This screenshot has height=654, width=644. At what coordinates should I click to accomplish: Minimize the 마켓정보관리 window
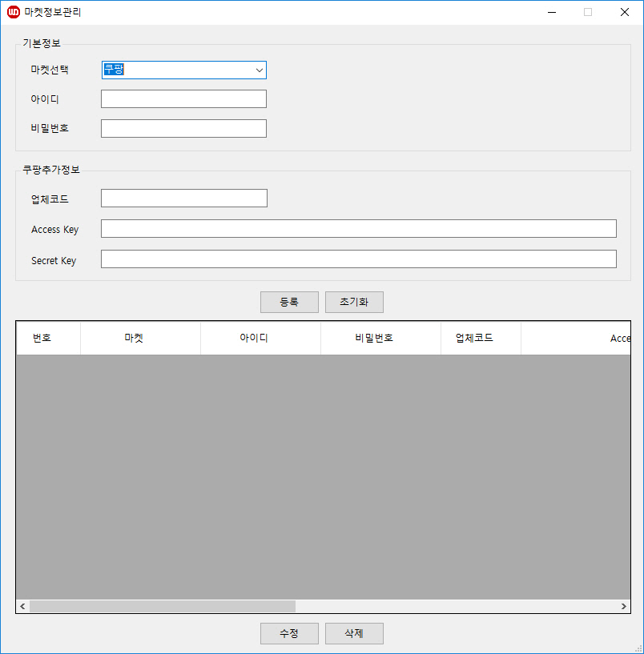tap(552, 12)
